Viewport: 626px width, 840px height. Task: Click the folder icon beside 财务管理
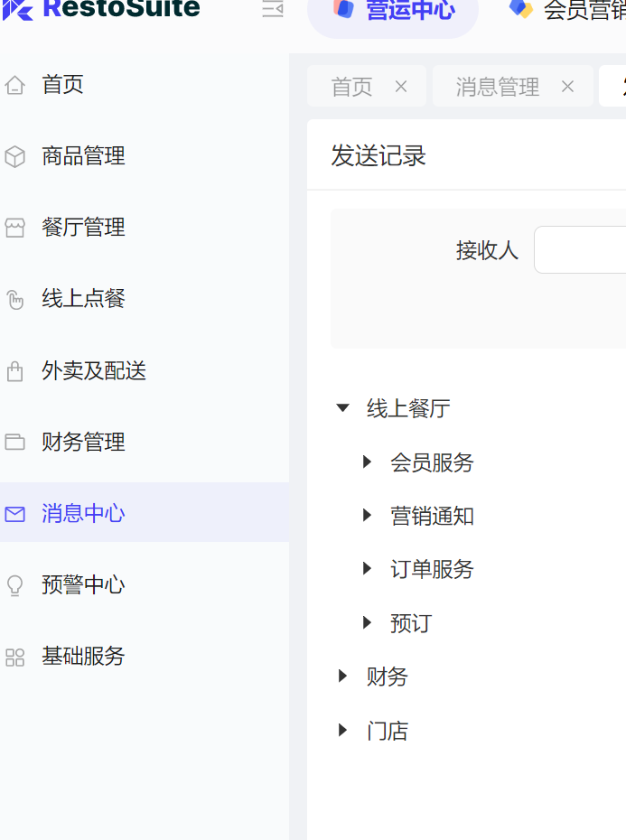[14, 443]
